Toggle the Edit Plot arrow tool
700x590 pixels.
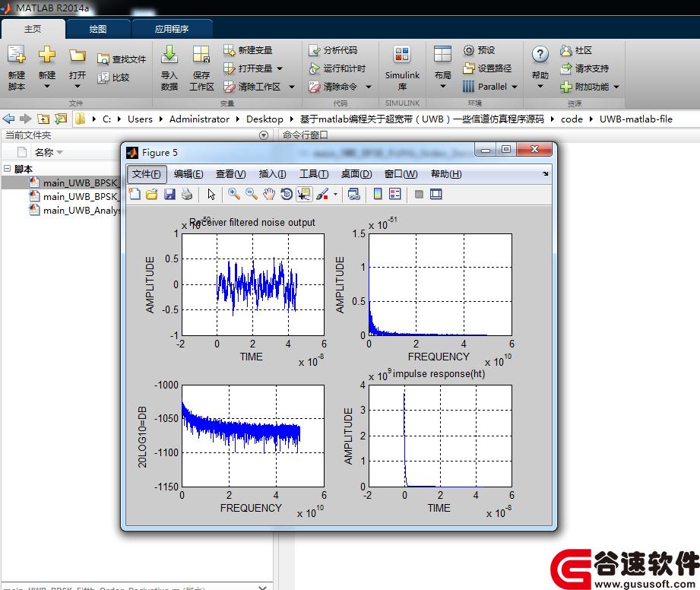pyautogui.click(x=211, y=195)
